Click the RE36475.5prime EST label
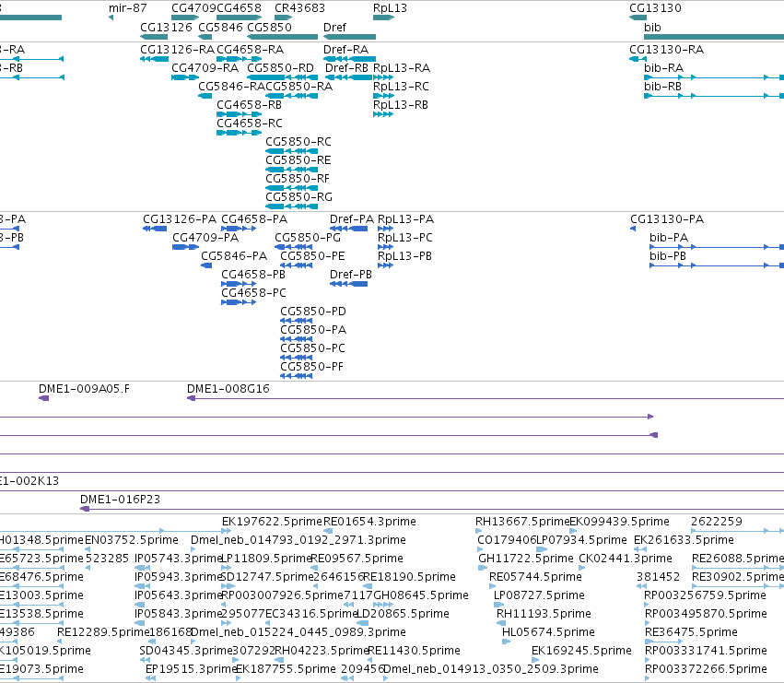The width and height of the screenshot is (784, 683). click(691, 632)
